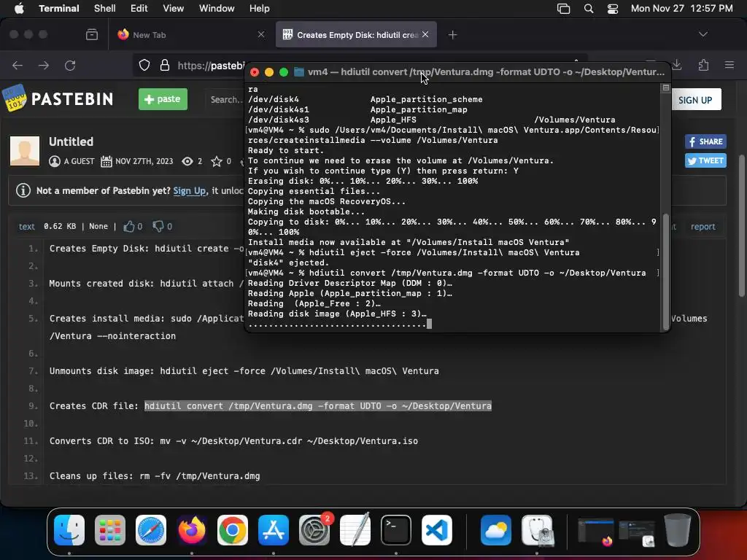Image resolution: width=747 pixels, height=560 pixels.
Task: Open the Trash in the Dock
Action: coord(678,530)
